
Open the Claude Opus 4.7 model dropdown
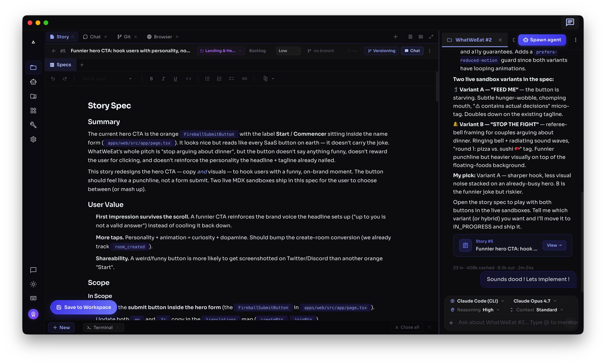pos(535,301)
